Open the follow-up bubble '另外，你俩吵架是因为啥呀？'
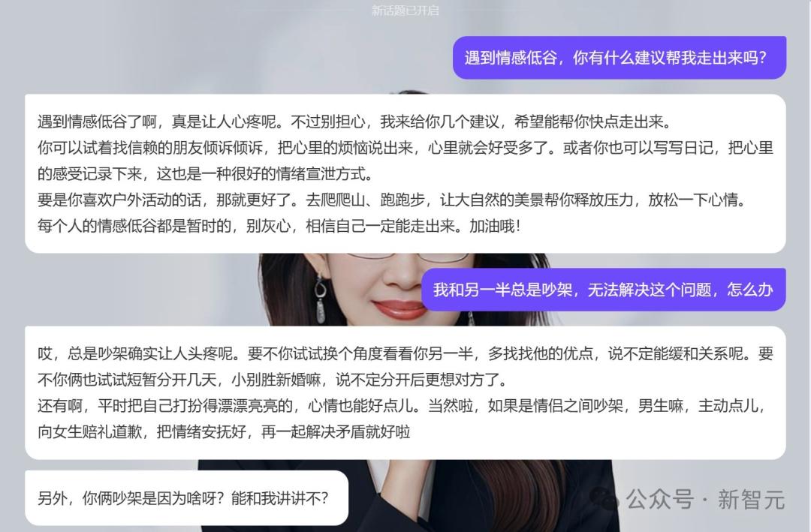This screenshot has width=811, height=532. pos(186,498)
